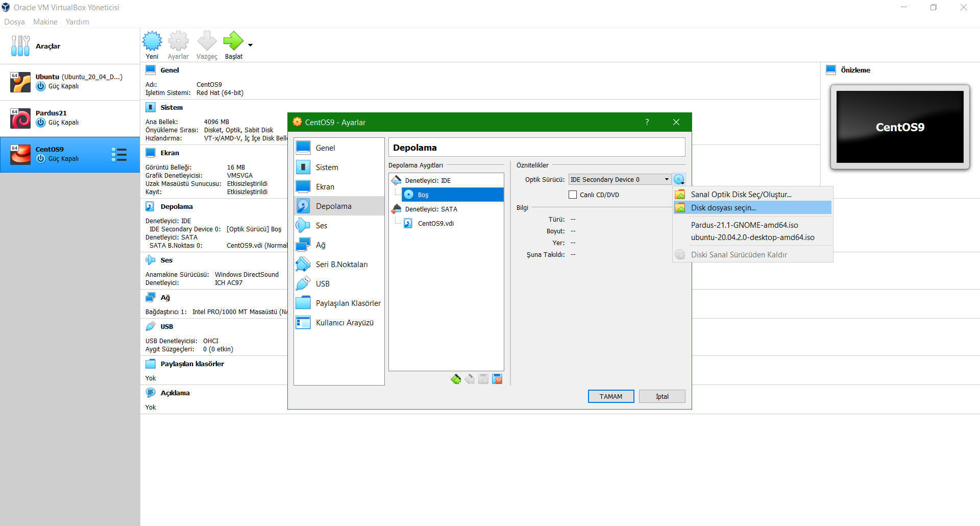Open Kullanıcı Arayüzü settings category

[339, 322]
